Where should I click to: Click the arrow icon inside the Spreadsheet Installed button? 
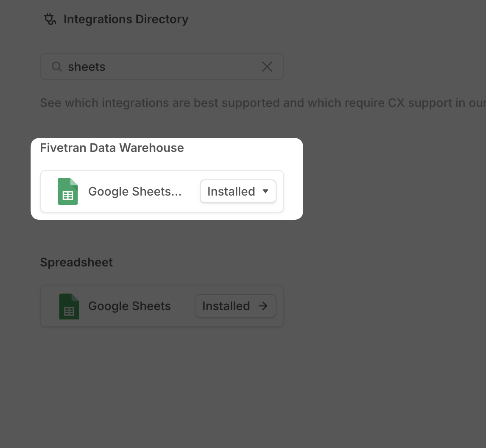coord(263,306)
